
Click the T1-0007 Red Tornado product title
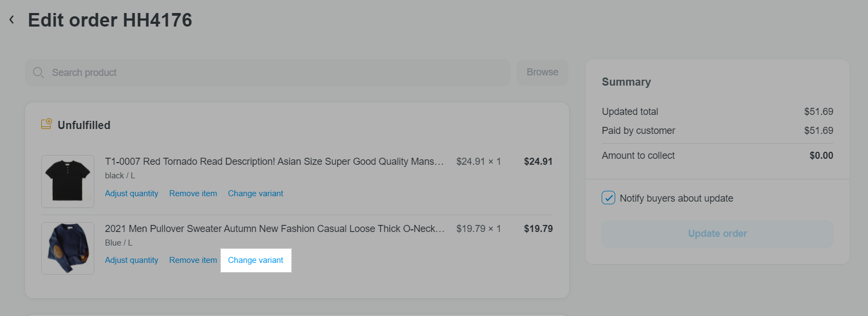click(274, 162)
